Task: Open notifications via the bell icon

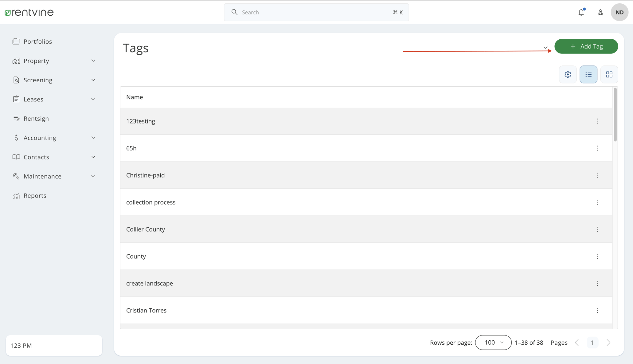Action: pyautogui.click(x=581, y=12)
